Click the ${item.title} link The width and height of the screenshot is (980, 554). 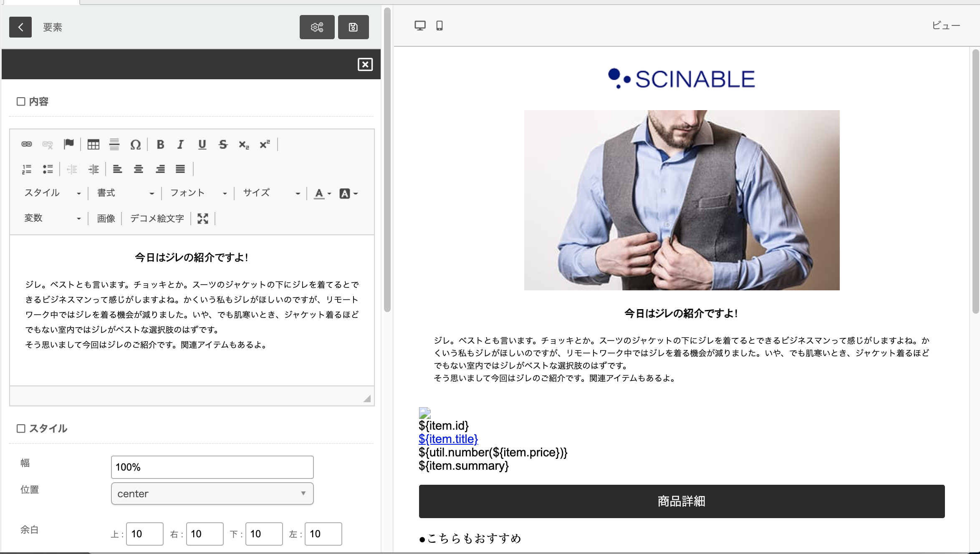(448, 439)
